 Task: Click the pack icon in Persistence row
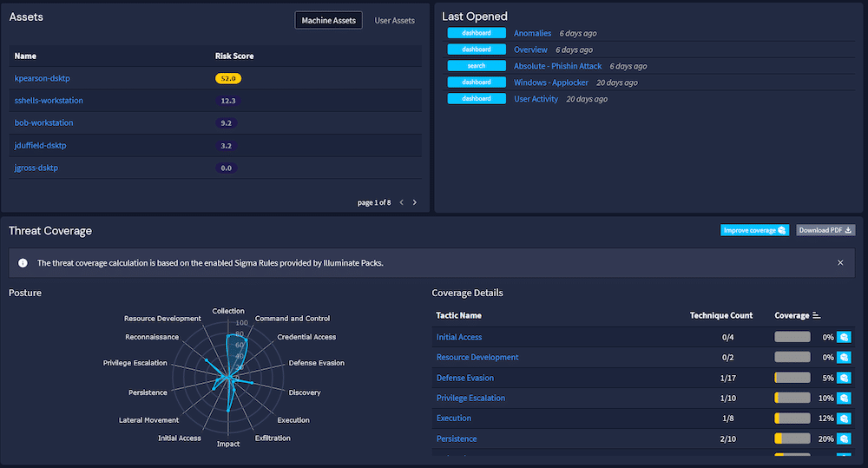tap(844, 438)
